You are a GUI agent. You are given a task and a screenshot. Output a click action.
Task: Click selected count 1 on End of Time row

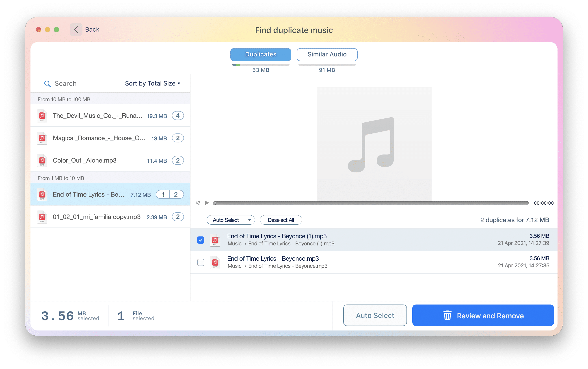pos(163,195)
